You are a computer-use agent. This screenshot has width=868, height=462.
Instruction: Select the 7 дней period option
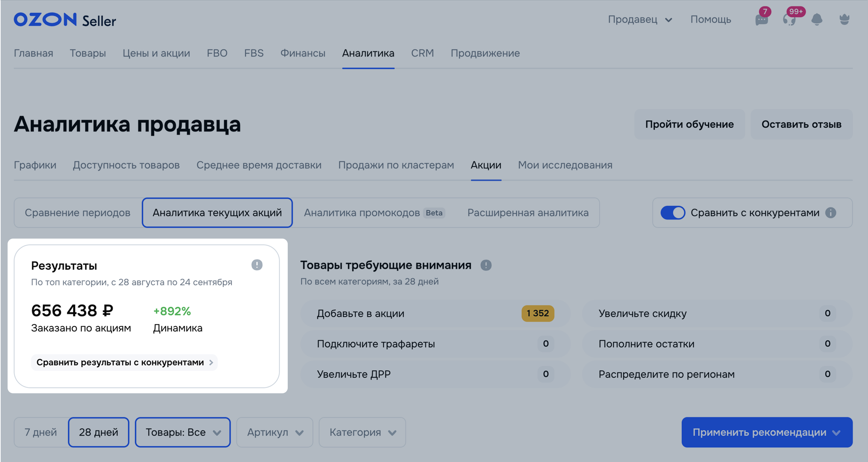(41, 432)
